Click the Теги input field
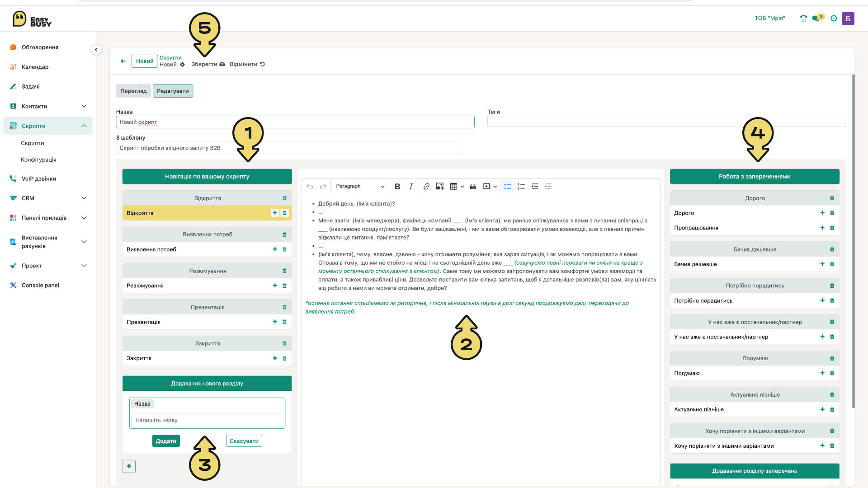Viewport: 868px width, 488px height. pos(666,121)
